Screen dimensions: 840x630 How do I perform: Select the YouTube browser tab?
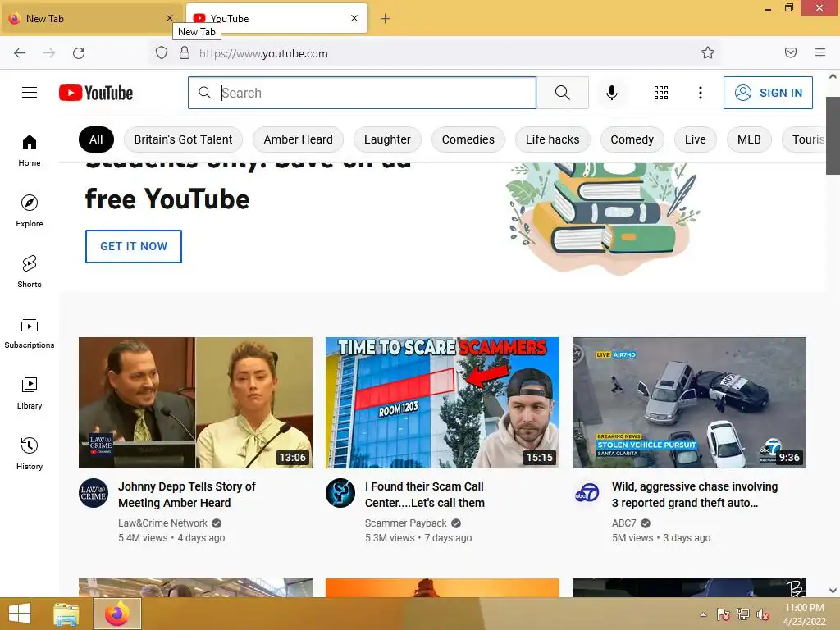click(276, 18)
